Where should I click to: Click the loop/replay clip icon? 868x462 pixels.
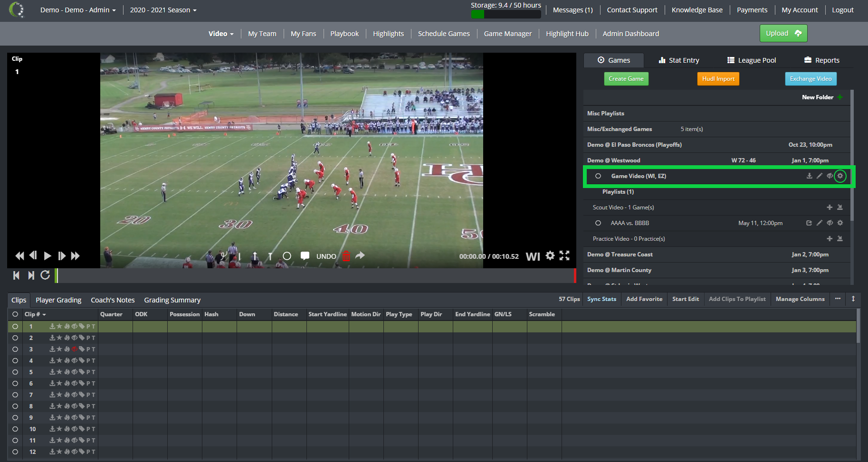(x=45, y=275)
